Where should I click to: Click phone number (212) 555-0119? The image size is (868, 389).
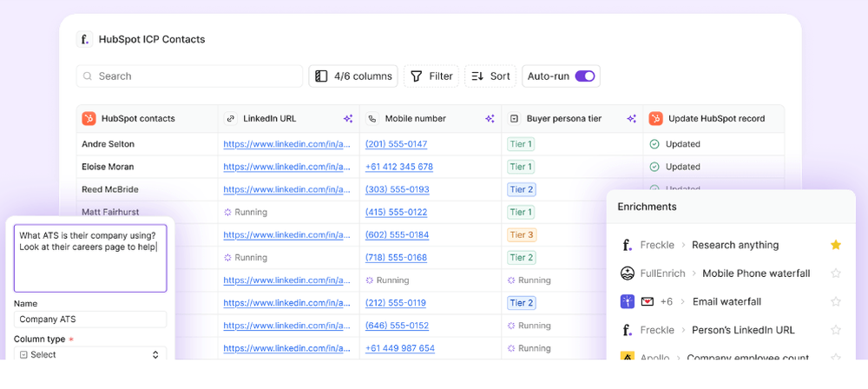click(x=396, y=303)
